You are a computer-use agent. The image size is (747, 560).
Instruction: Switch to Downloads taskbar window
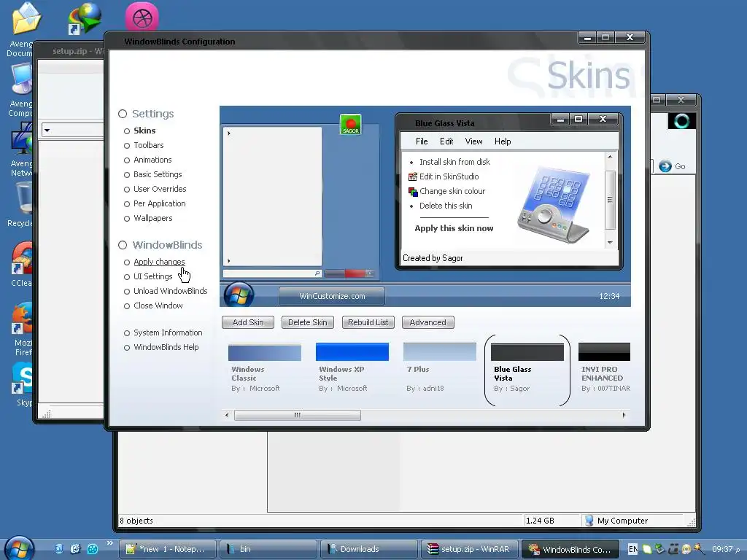(x=370, y=549)
